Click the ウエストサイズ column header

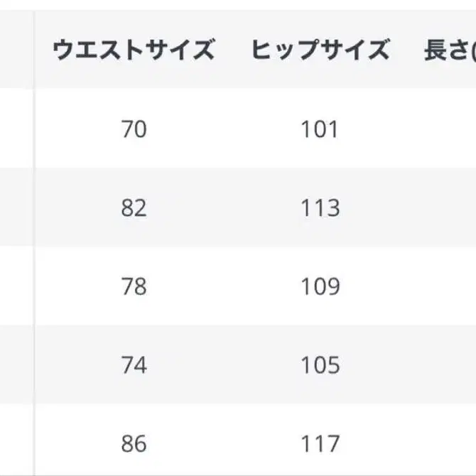pyautogui.click(x=134, y=50)
